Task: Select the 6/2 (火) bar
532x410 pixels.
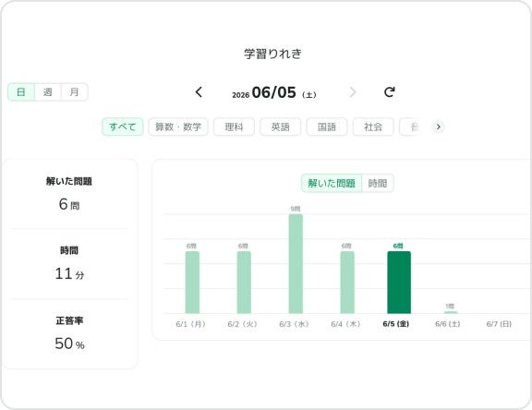Action: [x=244, y=283]
